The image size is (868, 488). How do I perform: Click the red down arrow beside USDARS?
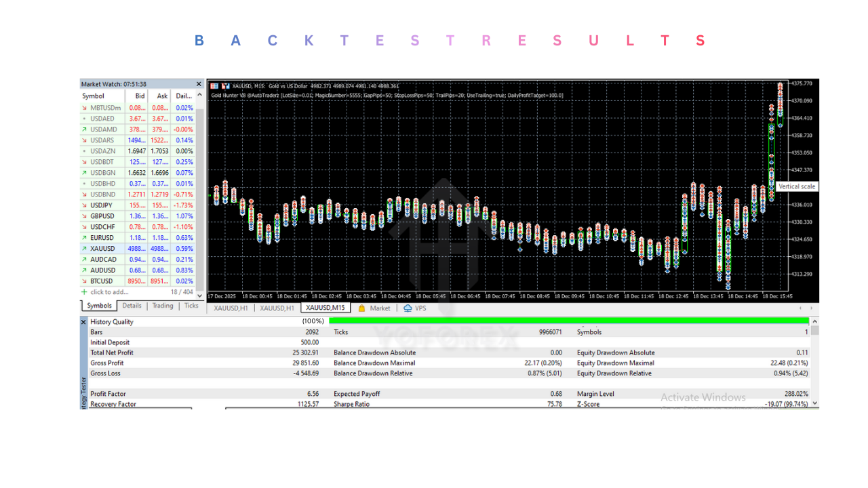84,140
